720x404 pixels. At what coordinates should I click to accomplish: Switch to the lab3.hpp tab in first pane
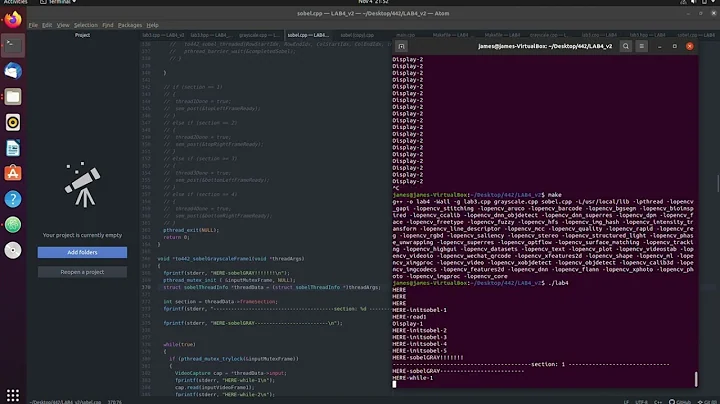(x=211, y=35)
